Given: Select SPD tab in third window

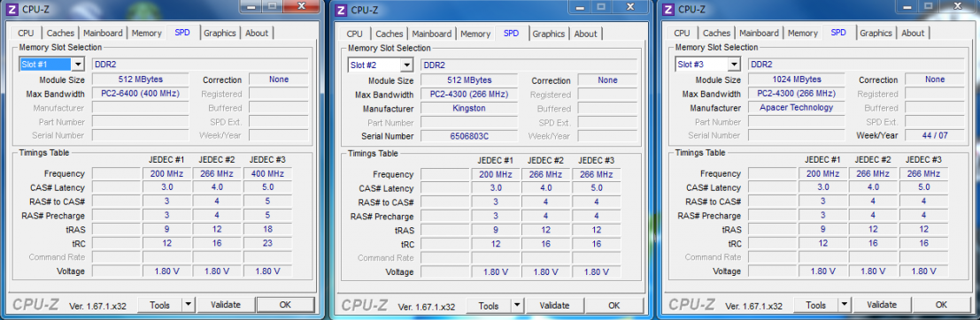Looking at the screenshot, I should [x=838, y=33].
